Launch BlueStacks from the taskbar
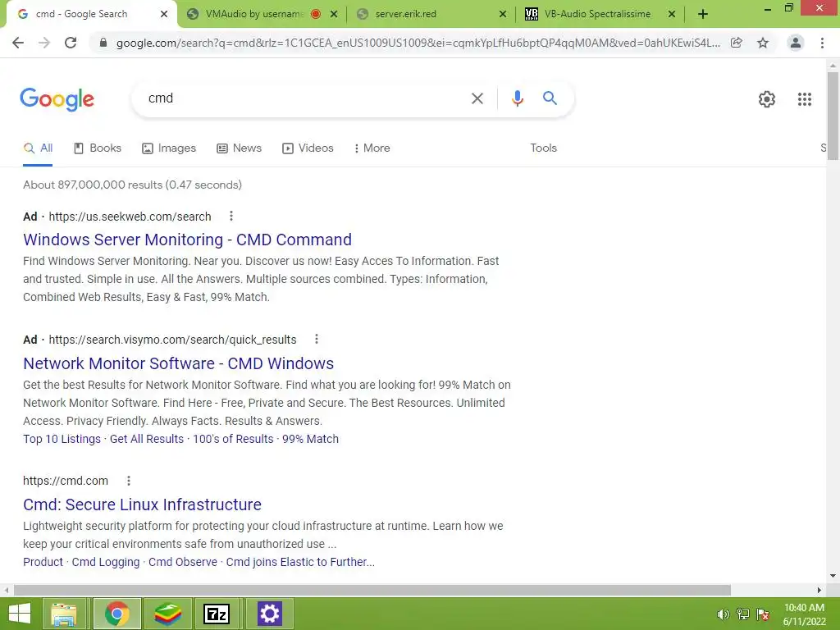 (167, 614)
